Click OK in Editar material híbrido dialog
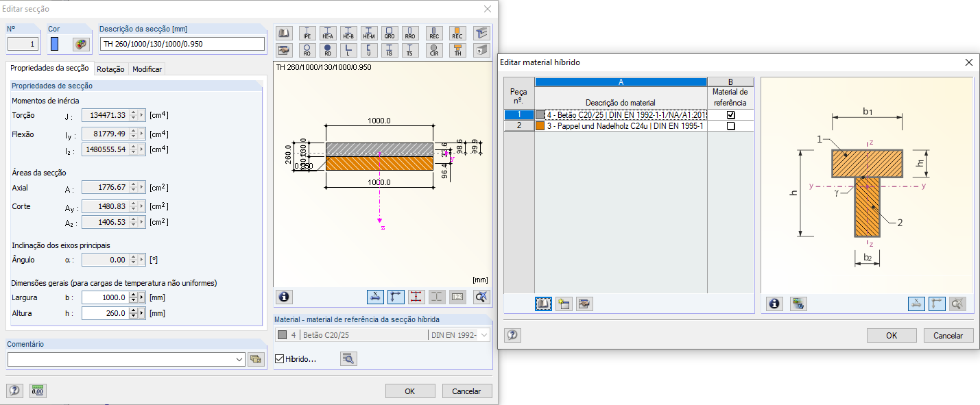 (892, 336)
